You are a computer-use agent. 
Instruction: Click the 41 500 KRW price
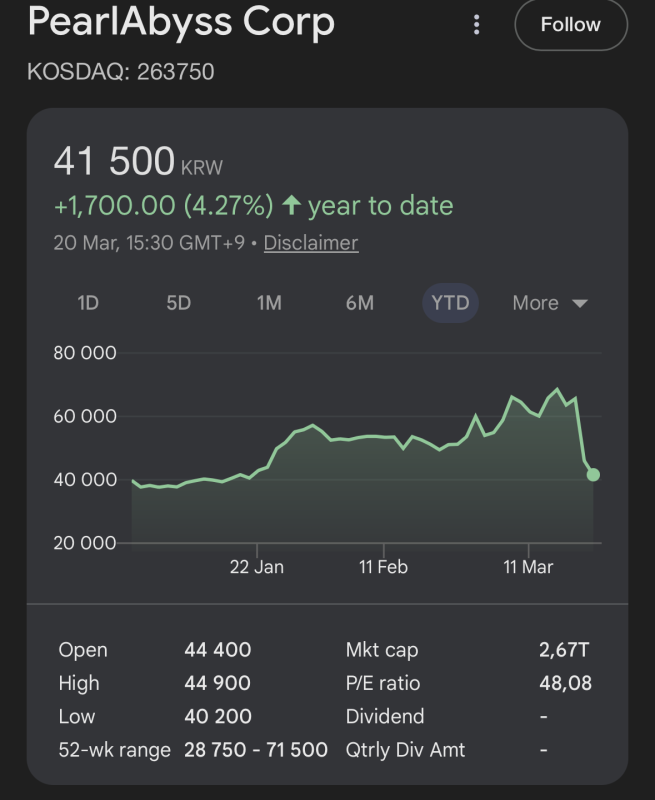pos(138,162)
